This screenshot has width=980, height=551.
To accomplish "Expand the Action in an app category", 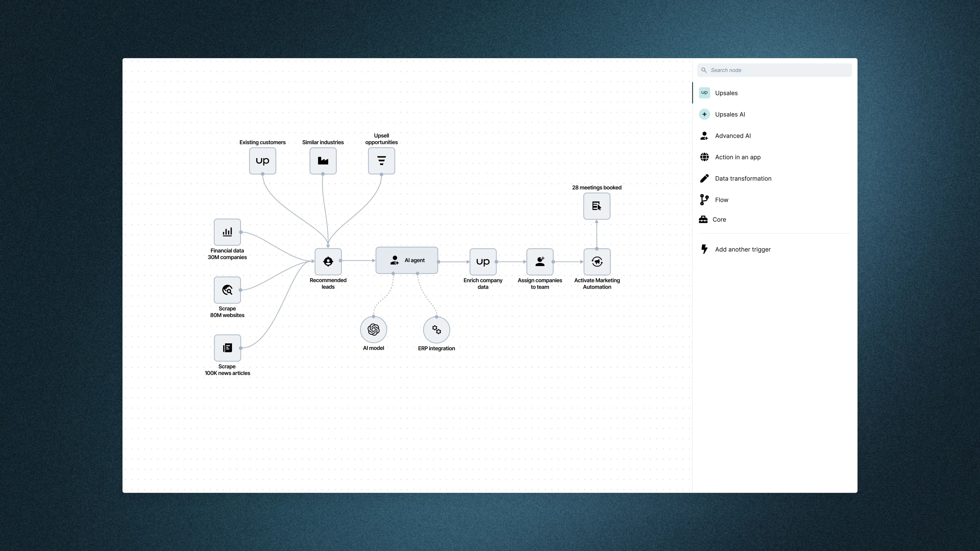I will pos(737,157).
